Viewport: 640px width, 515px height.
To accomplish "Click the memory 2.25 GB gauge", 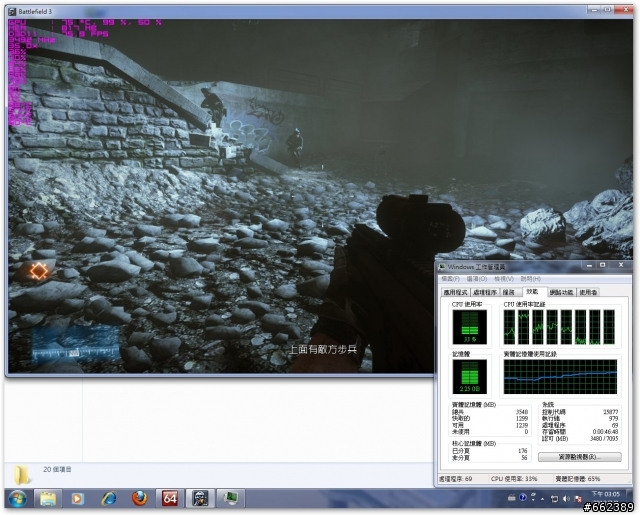I will pyautogui.click(x=469, y=377).
